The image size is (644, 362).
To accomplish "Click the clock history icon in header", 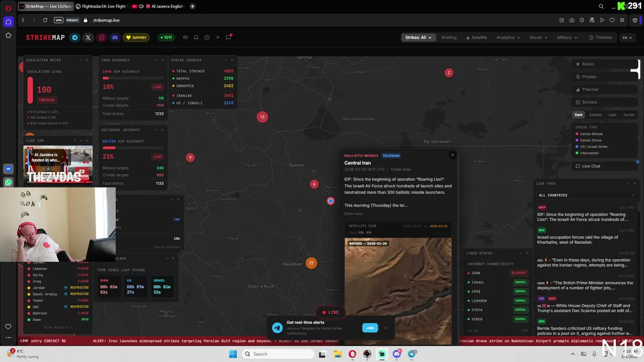I will tap(207, 37).
